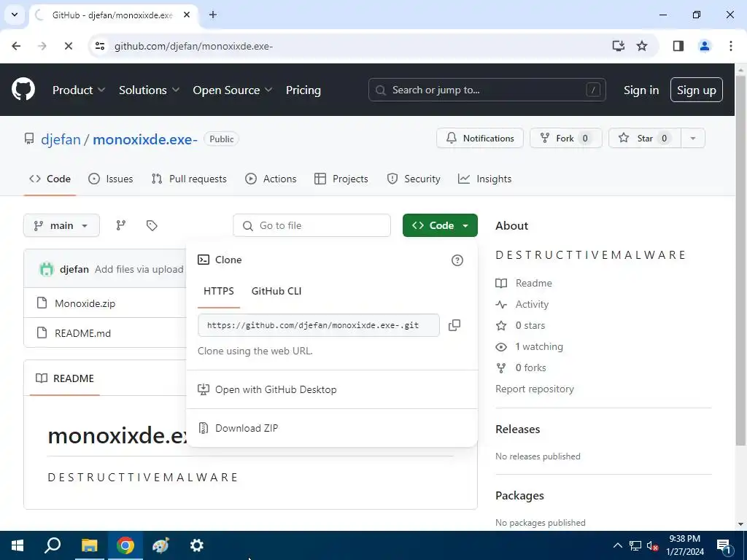Click the network tray icon
Image resolution: width=747 pixels, height=560 pixels.
pyautogui.click(x=635, y=545)
